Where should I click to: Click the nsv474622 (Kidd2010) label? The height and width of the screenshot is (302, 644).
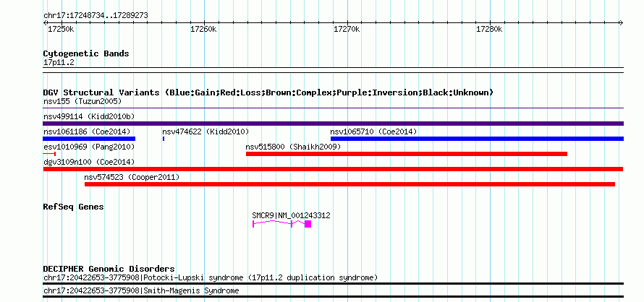click(206, 131)
